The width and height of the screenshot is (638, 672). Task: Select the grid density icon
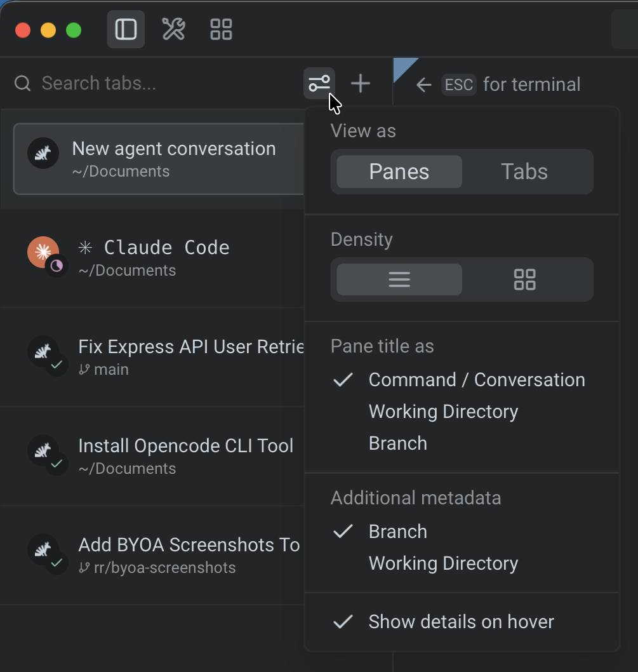coord(526,279)
